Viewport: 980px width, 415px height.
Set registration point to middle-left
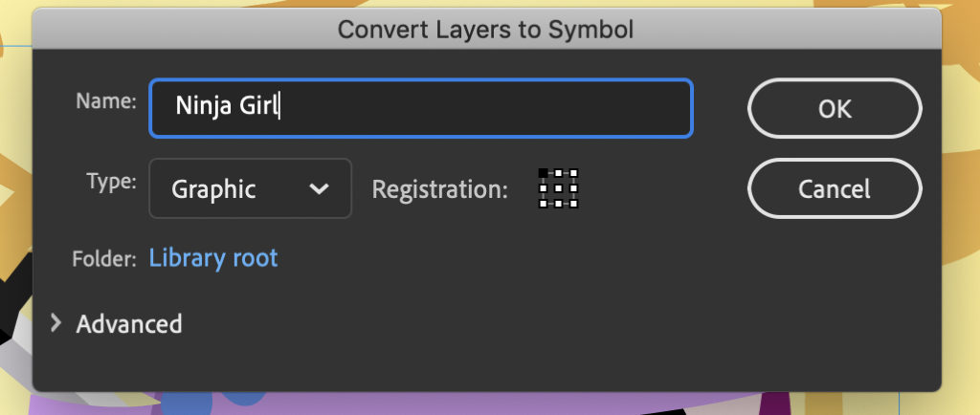[543, 187]
